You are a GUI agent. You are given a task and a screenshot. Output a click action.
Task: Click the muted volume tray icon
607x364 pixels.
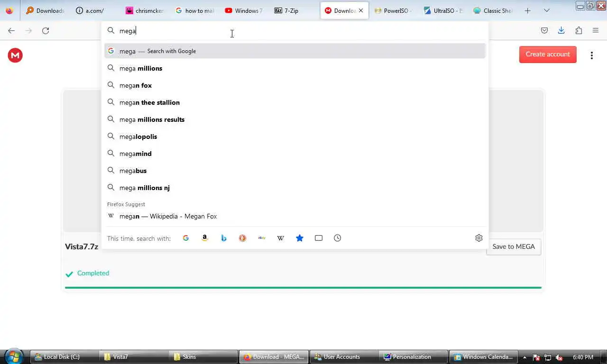(x=560, y=357)
